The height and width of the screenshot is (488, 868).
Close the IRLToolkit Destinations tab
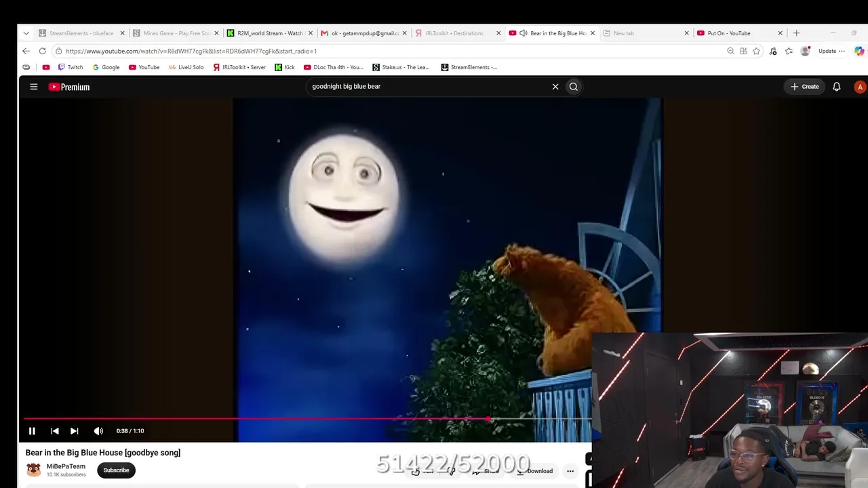tap(498, 33)
